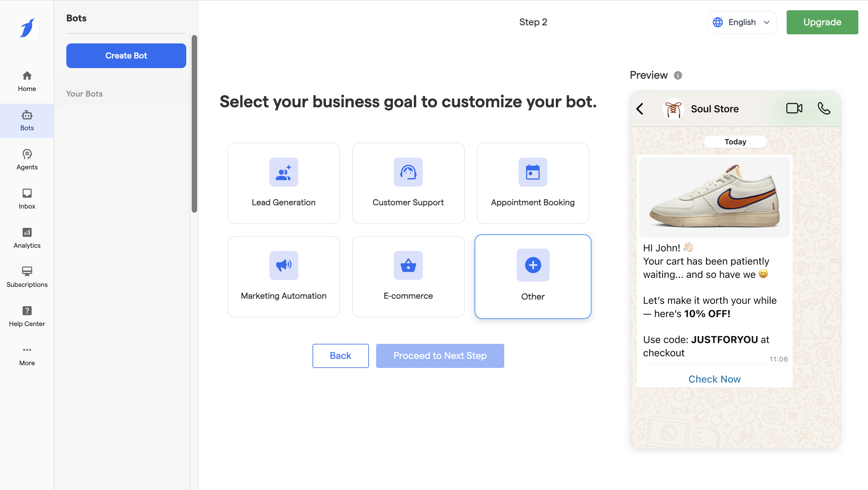Select the E-commerce business goal
868x490 pixels.
click(408, 276)
